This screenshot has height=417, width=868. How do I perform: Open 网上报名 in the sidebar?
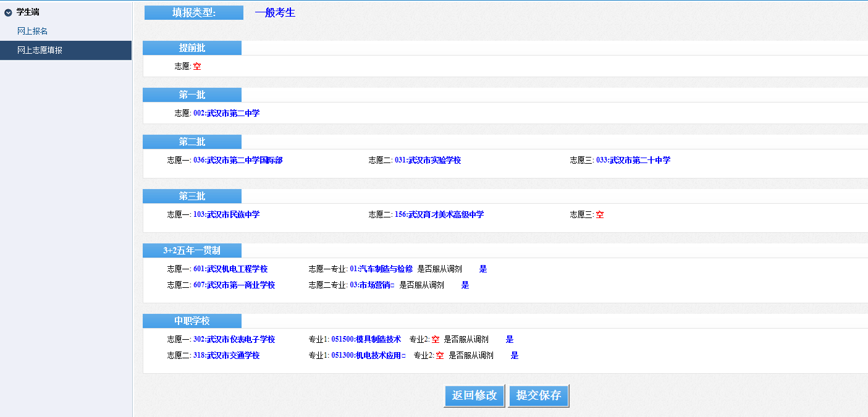click(32, 31)
